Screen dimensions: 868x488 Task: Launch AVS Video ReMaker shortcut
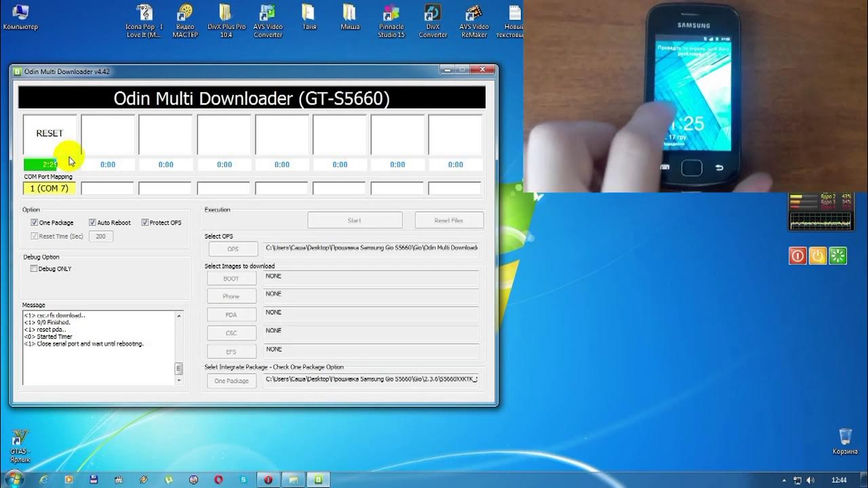click(473, 20)
